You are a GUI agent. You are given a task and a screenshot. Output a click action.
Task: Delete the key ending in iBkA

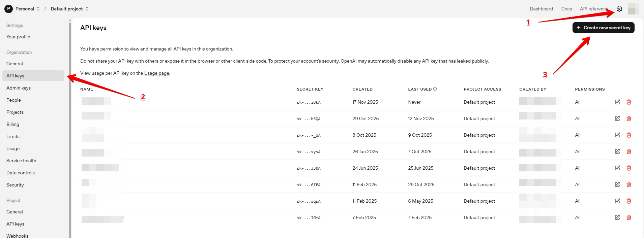click(x=629, y=102)
